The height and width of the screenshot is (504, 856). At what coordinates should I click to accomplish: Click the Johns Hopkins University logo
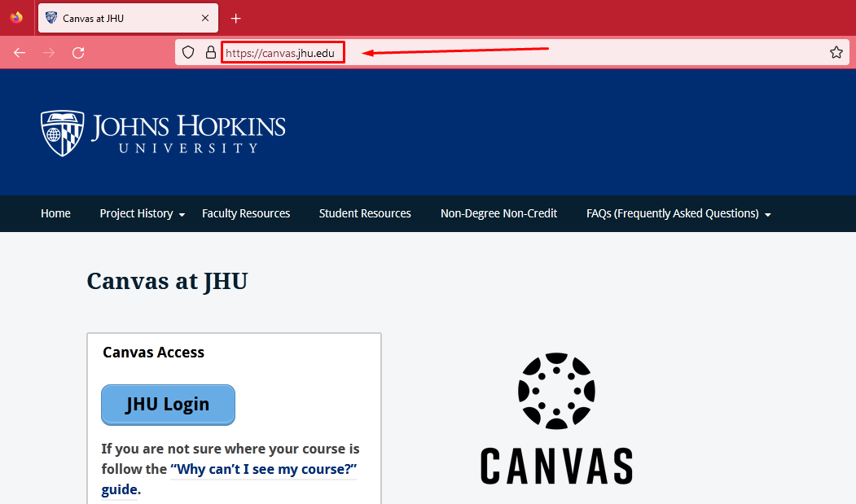(163, 133)
